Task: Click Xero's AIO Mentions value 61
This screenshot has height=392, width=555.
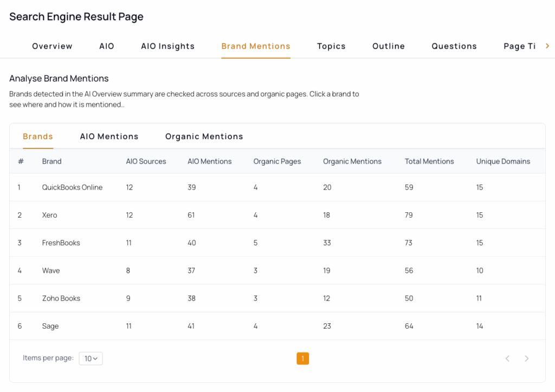Action: pyautogui.click(x=191, y=215)
